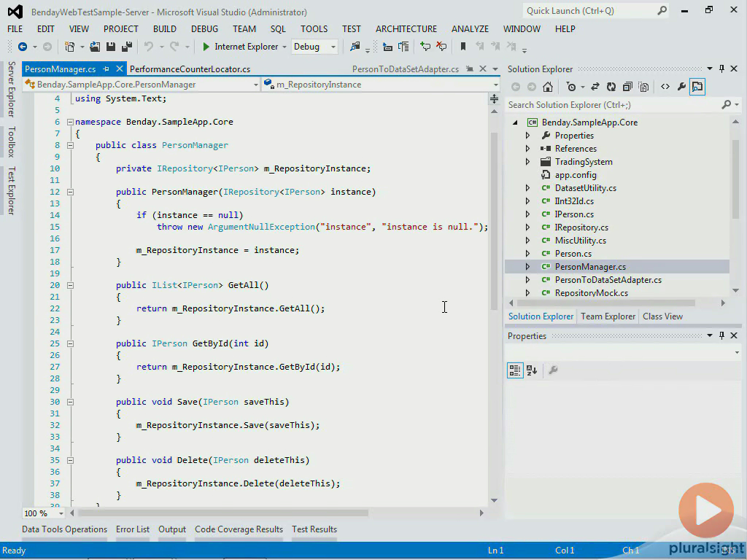This screenshot has width=747, height=560.
Task: Click the Solution Explorer horizontal scrollbar thumb
Action: (606, 303)
